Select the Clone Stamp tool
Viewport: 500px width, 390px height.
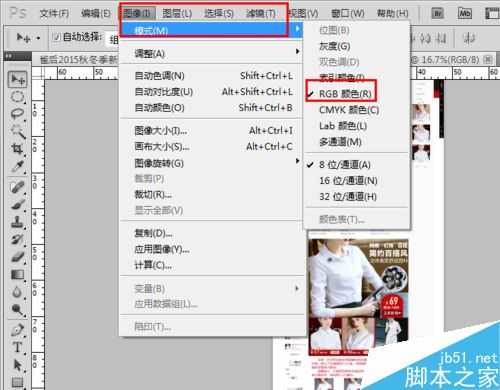point(17,222)
